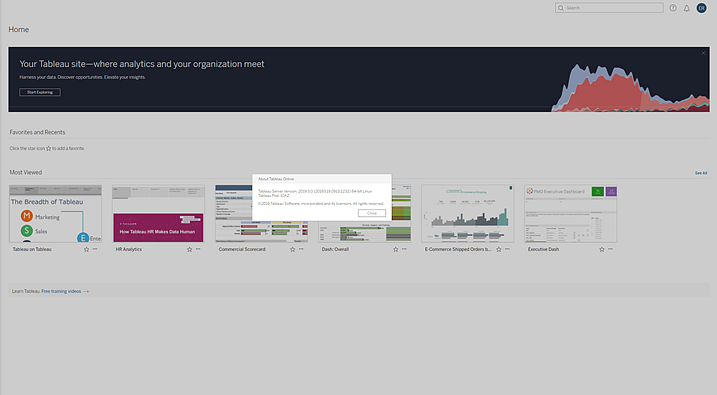Open the E-Commerce Shipped Orders thumbnail

[x=467, y=214]
